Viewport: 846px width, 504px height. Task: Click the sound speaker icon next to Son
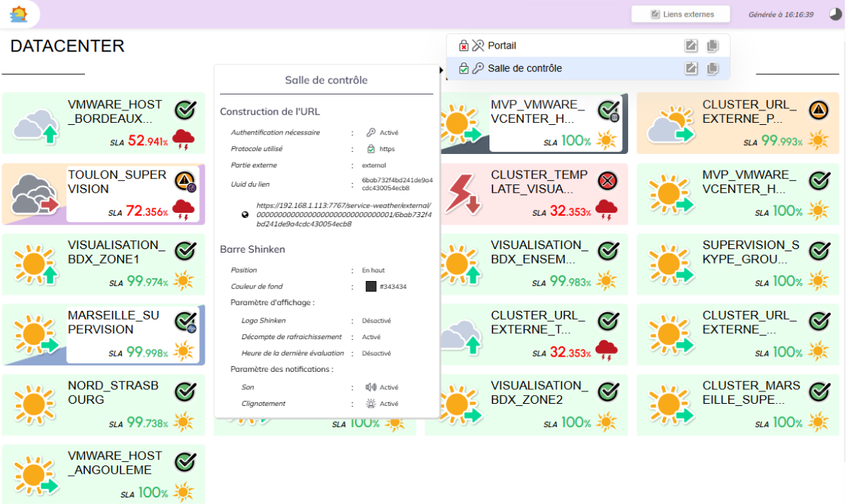point(371,388)
